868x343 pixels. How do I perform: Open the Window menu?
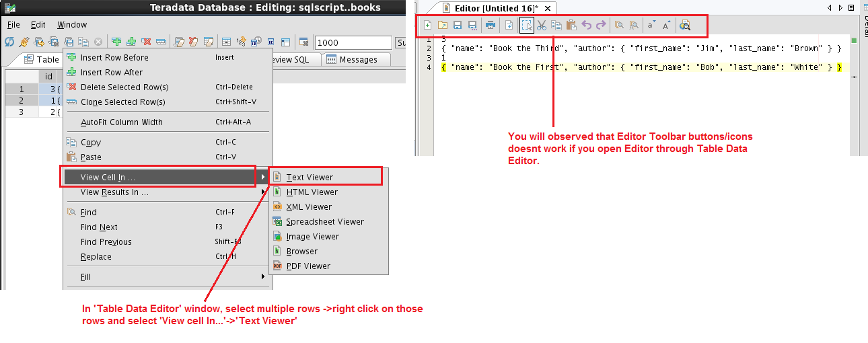tap(72, 25)
